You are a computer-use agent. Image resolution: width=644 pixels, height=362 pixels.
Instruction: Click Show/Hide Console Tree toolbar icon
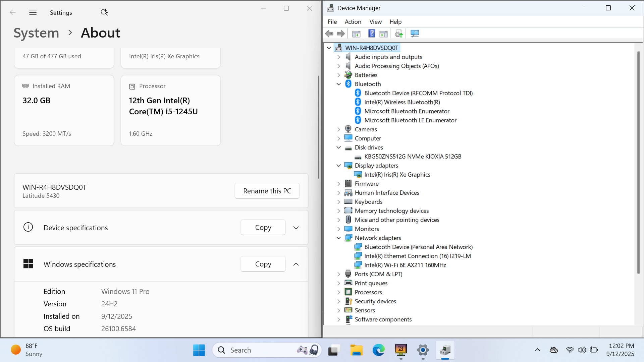click(356, 34)
